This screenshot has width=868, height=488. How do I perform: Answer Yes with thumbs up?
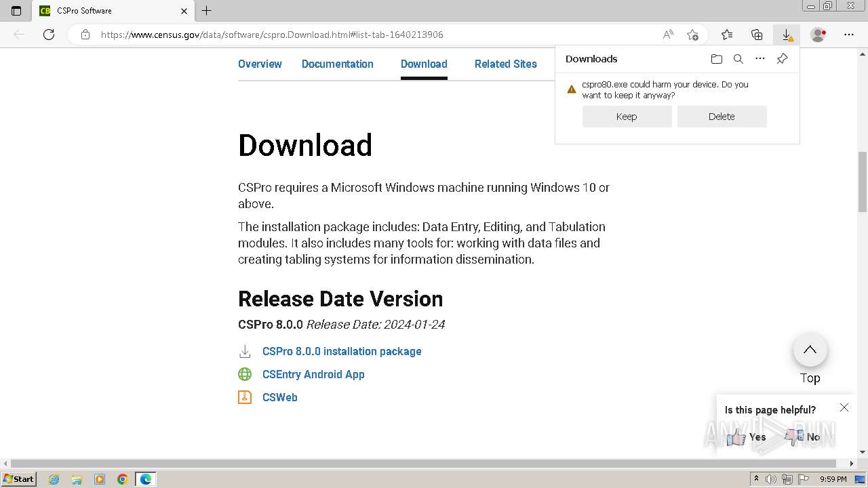tap(746, 437)
